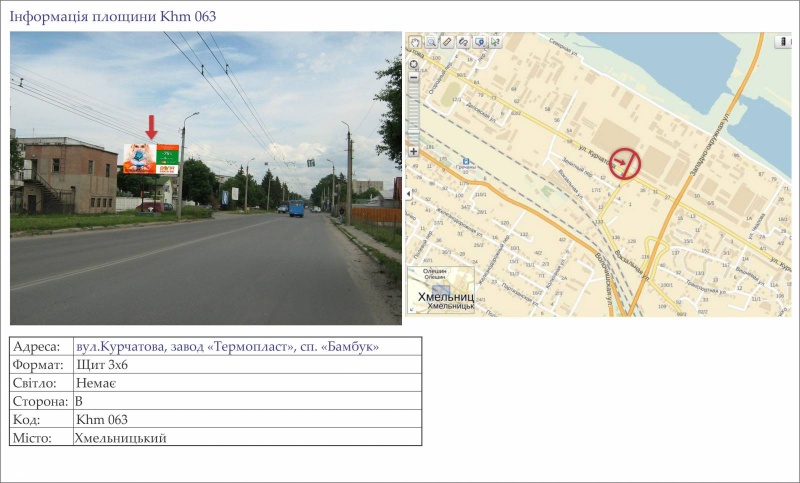Screen dimensions: 800x483
Task: Click the billboard under the red arrow
Action: (150, 158)
